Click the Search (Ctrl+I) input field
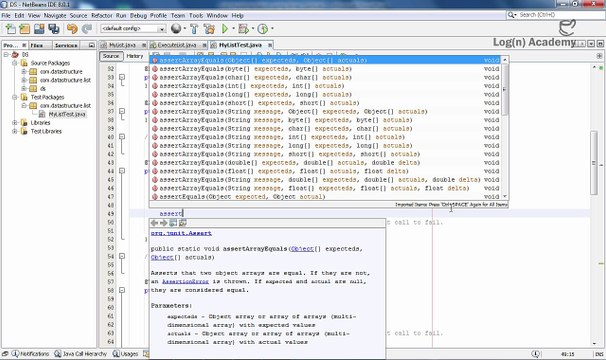This screenshot has width=606, height=360. pos(560,15)
